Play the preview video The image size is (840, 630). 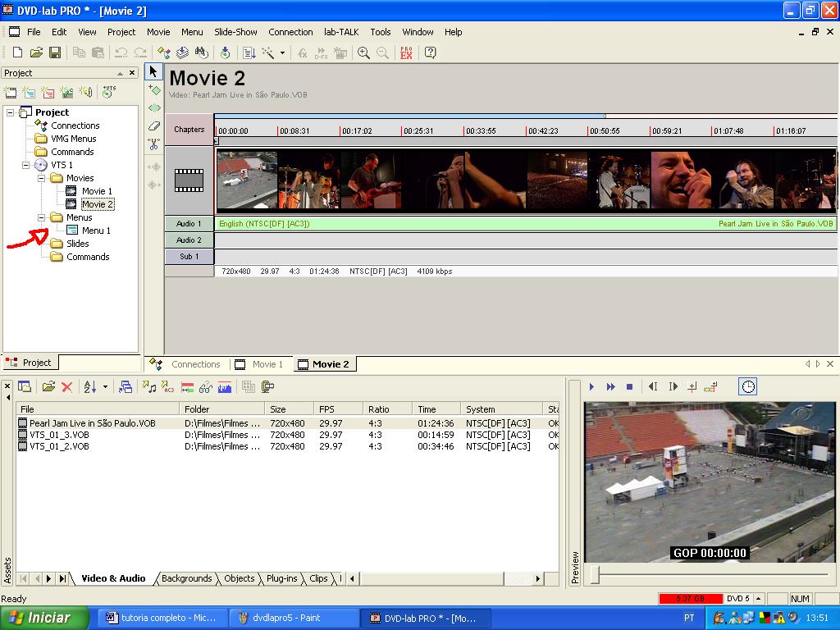[592, 387]
